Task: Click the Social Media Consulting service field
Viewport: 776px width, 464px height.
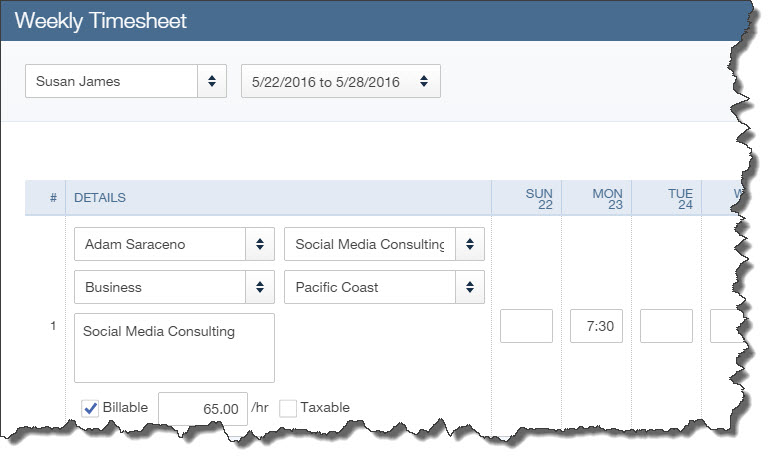Action: point(370,244)
